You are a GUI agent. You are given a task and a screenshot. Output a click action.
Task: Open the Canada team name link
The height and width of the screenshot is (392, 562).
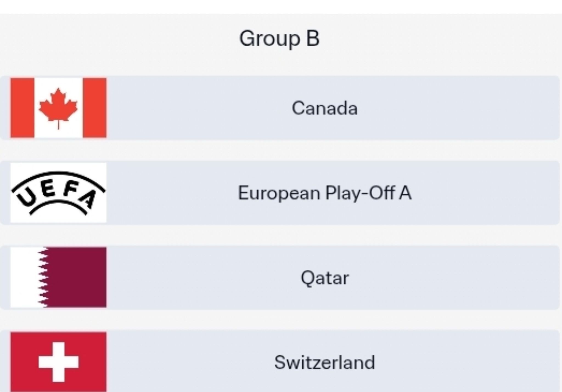point(324,108)
